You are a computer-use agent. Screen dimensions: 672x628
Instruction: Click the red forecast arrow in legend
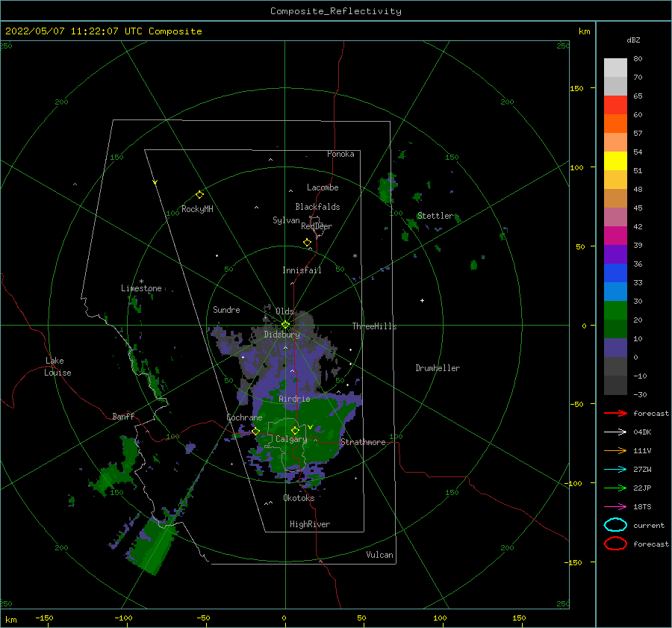(615, 413)
